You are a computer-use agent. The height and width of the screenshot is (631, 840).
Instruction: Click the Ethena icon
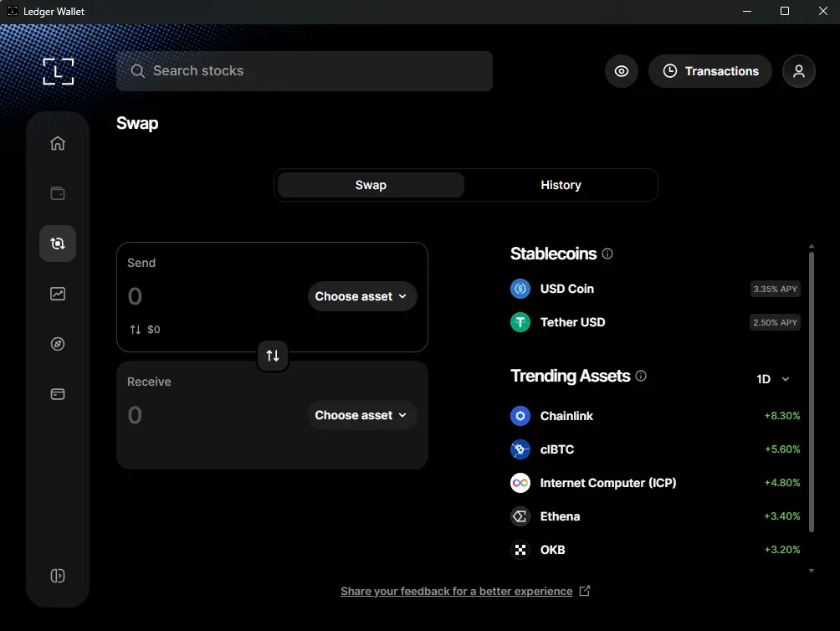point(520,516)
